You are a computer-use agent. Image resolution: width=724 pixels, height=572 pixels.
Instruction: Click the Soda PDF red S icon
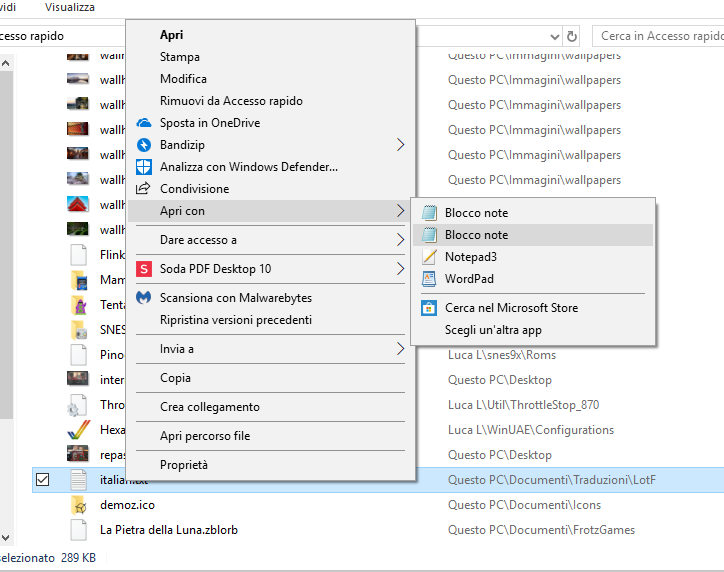tap(144, 269)
